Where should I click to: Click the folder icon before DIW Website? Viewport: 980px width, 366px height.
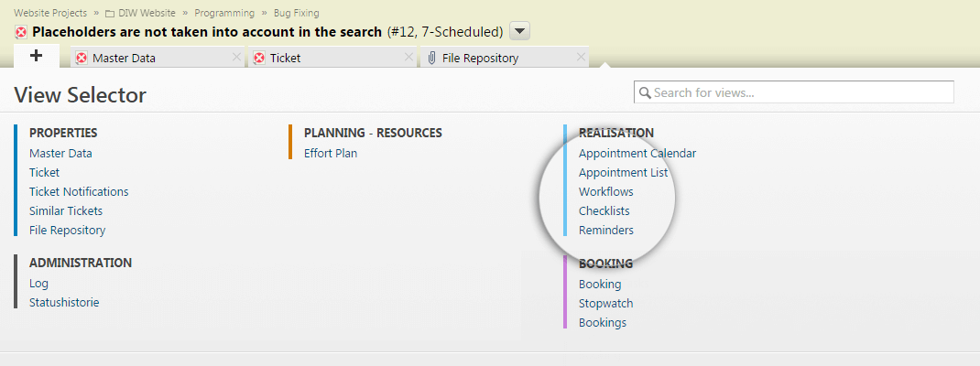coord(109,13)
